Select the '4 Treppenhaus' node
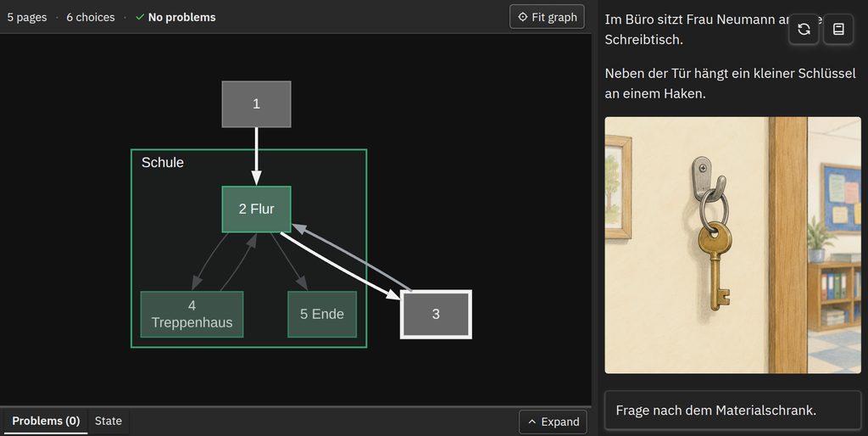The height and width of the screenshot is (436, 868). click(192, 314)
